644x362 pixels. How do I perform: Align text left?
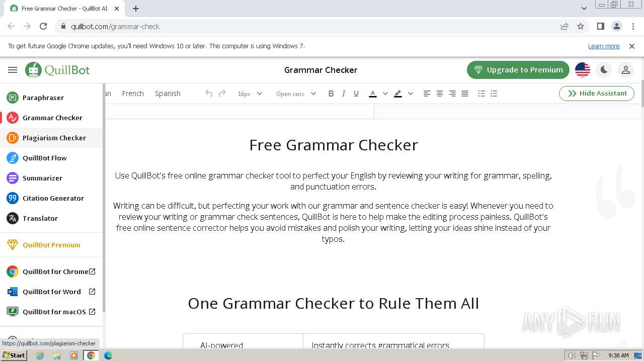pos(427,94)
